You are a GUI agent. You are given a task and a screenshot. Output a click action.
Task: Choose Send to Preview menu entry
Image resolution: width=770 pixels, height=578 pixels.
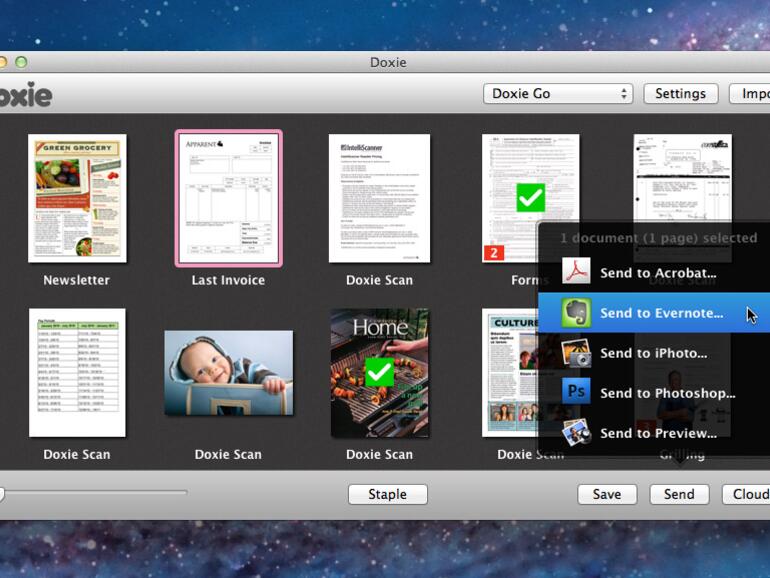[x=654, y=433]
